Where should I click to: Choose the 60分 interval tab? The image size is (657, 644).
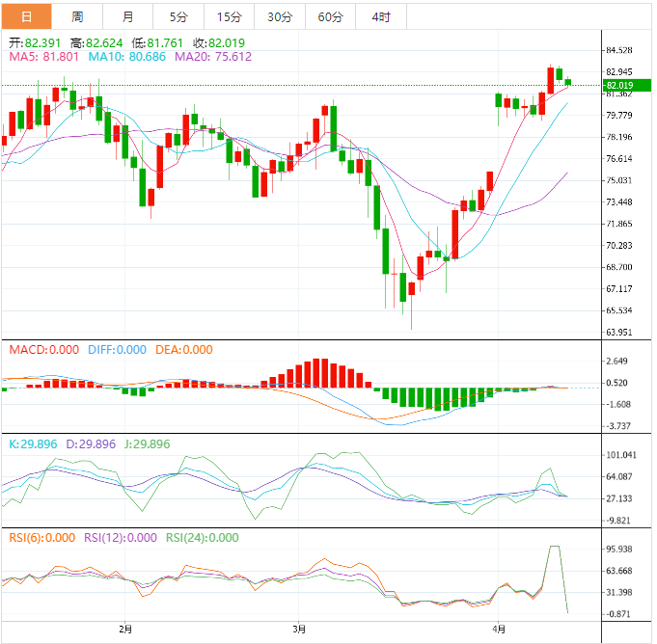click(x=330, y=16)
